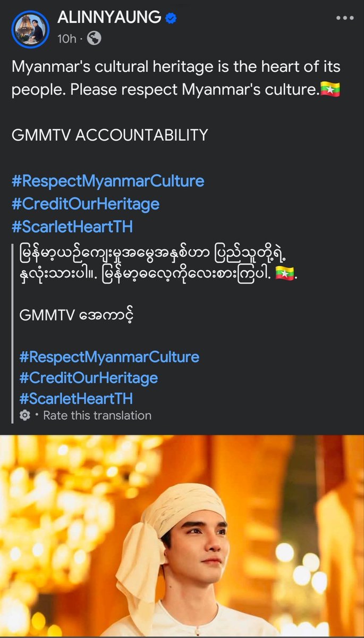The width and height of the screenshot is (364, 638).
Task: Open first #CreditOurHeritage hashtag
Action: (x=86, y=204)
